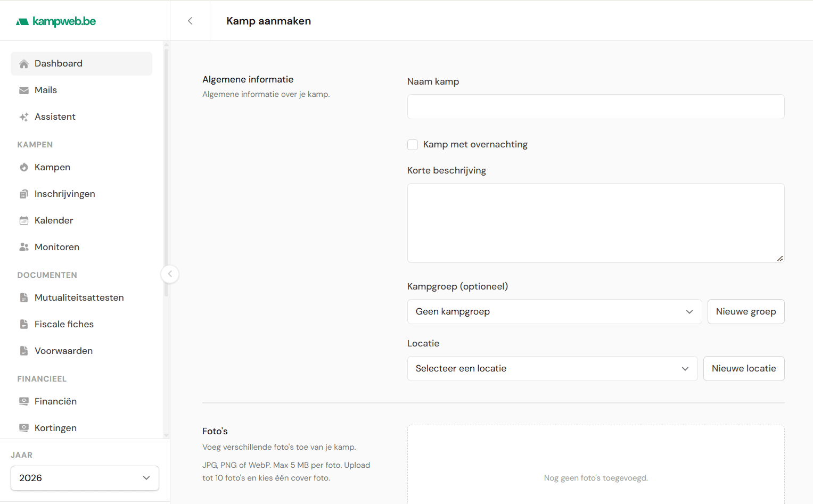813x504 pixels.
Task: Open Kampen in the sidebar
Action: tap(81, 167)
